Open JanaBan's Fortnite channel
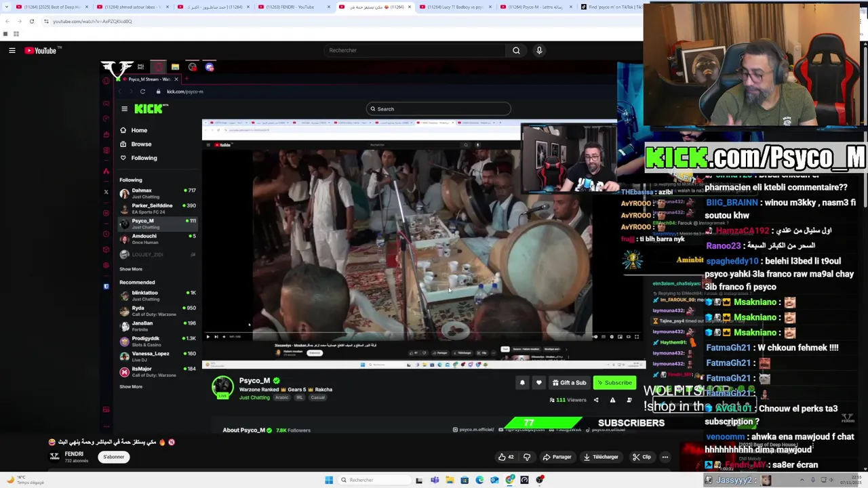868x488 pixels. coord(157,326)
